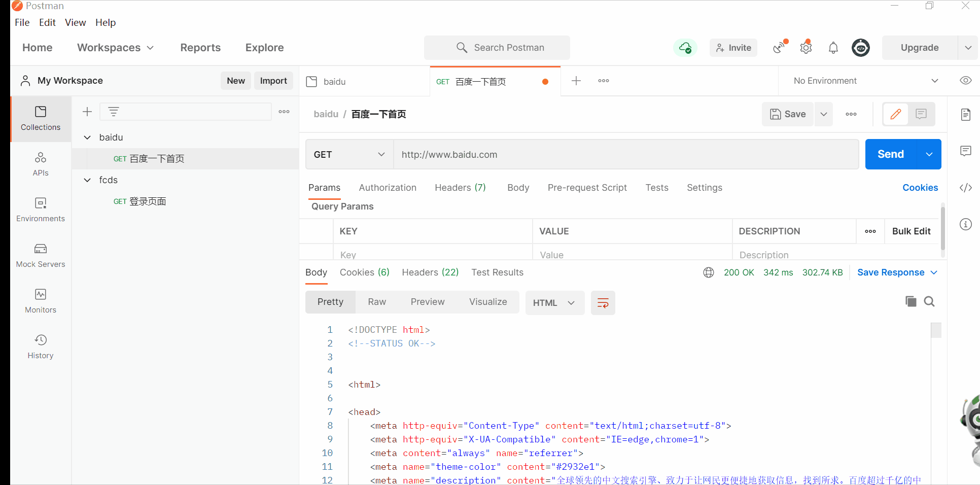Image resolution: width=980 pixels, height=485 pixels.
Task: Open the Help menu
Action: pyautogui.click(x=106, y=22)
